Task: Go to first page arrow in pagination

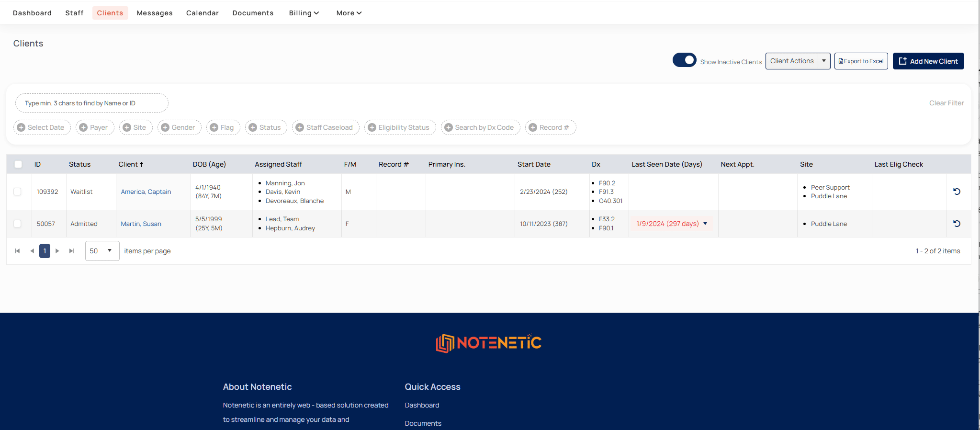Action: coord(18,251)
